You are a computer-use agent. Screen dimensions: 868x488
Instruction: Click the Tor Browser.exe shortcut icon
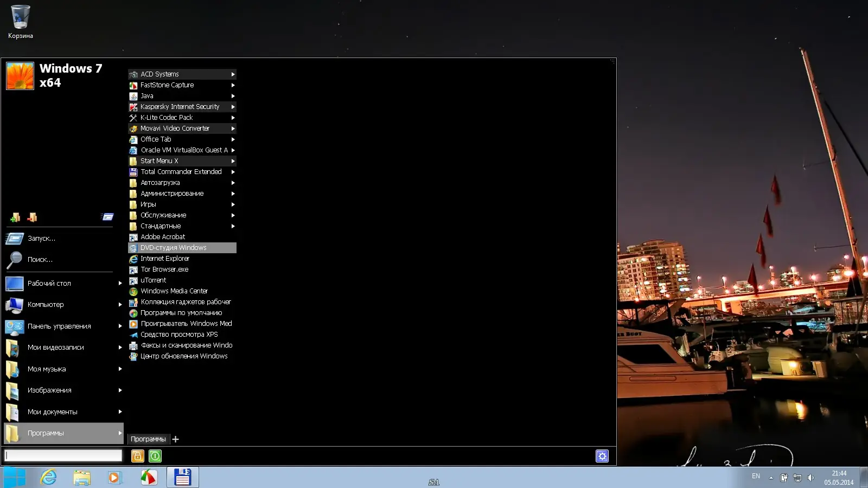point(133,269)
